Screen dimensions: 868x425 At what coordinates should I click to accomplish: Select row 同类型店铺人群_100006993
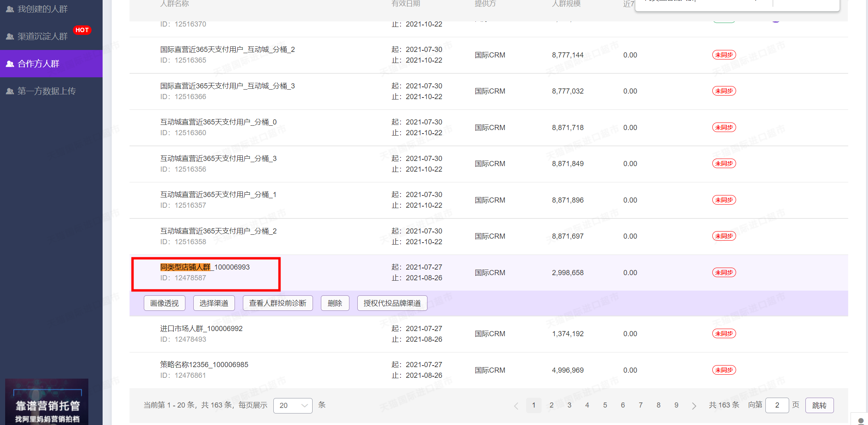click(488, 273)
